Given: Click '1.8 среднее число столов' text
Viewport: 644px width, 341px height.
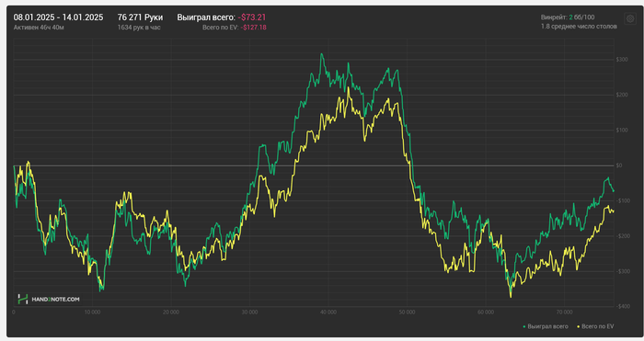Looking at the screenshot, I should [579, 27].
